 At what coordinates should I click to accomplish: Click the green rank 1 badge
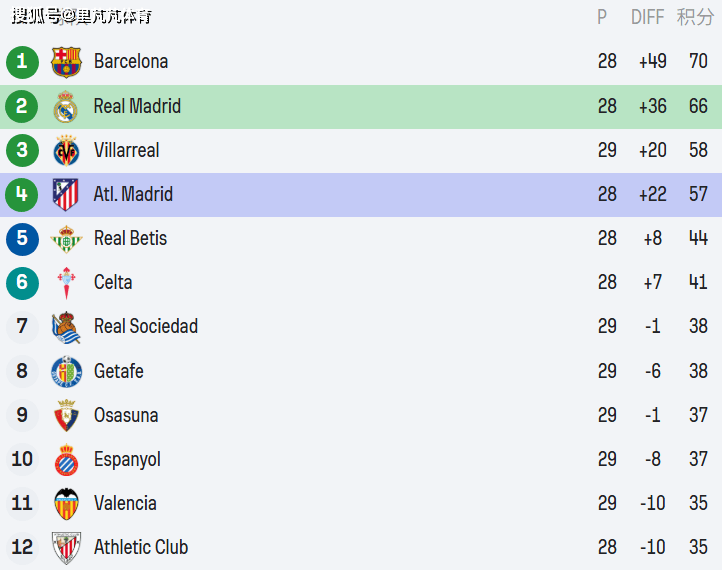coord(22,62)
